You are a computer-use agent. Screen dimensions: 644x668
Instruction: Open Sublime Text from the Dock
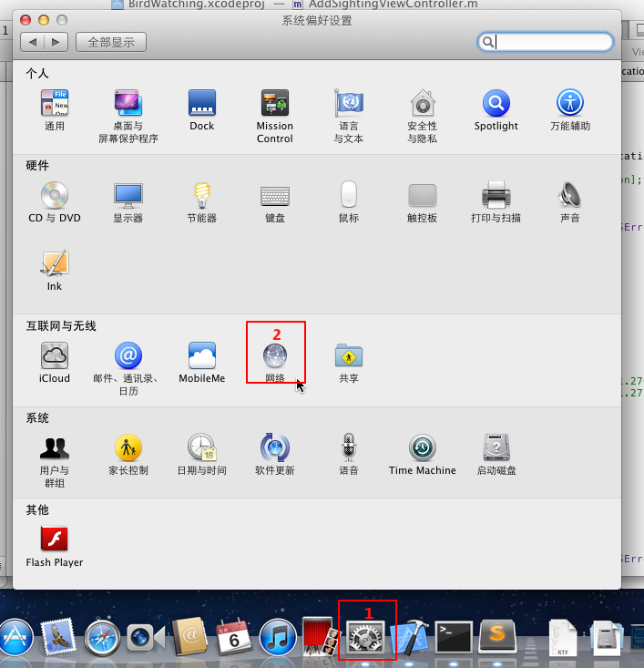point(497,636)
